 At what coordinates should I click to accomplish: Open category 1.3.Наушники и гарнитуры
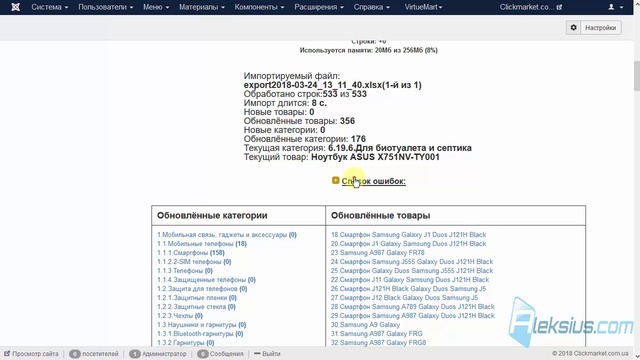click(202, 324)
